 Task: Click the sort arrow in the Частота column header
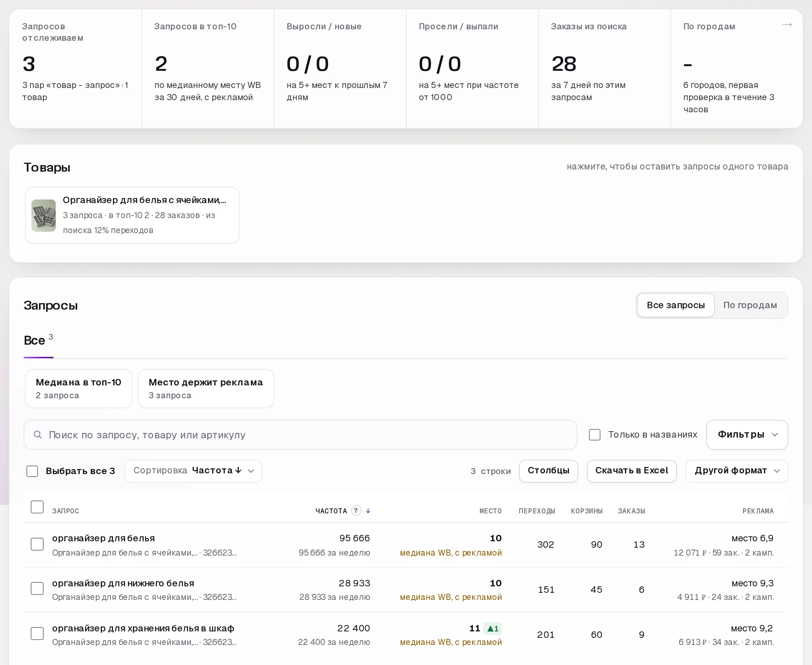368,511
